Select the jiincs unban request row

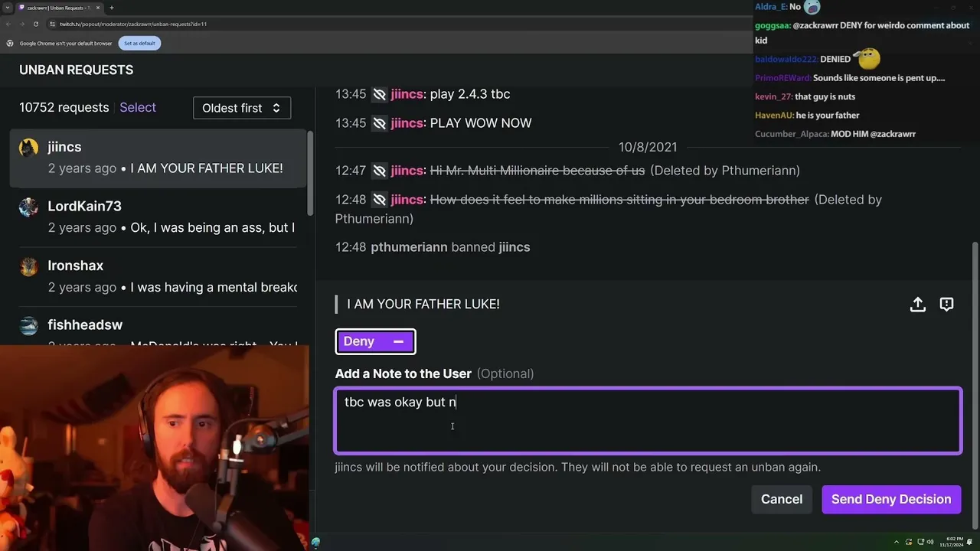coord(158,158)
